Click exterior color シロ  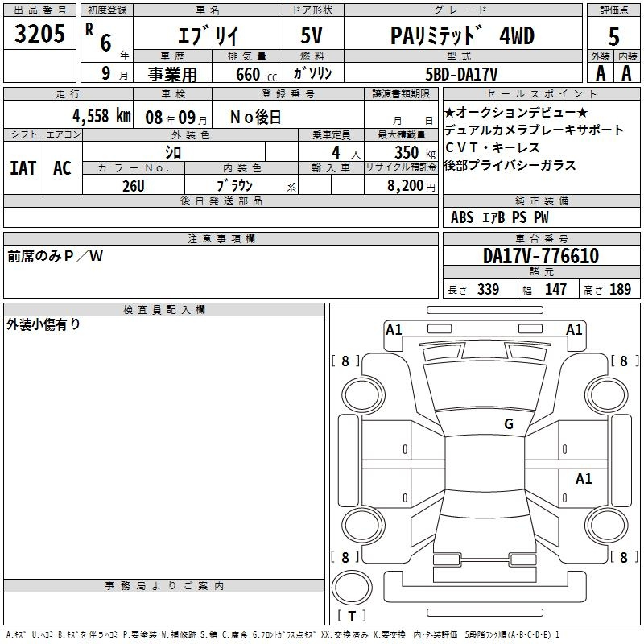click(173, 153)
